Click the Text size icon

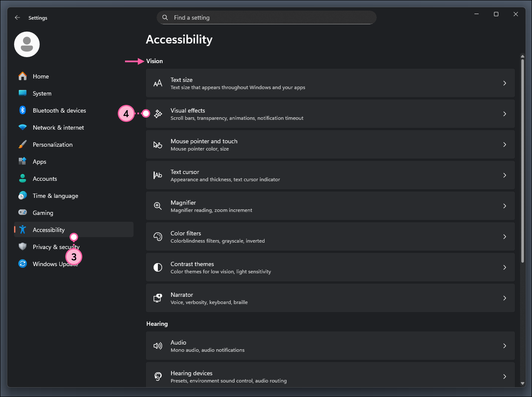[x=158, y=83]
